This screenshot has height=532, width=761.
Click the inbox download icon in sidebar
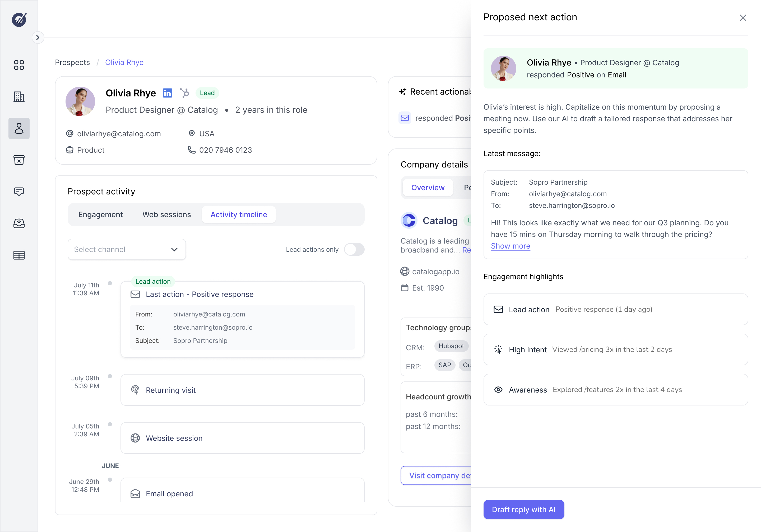(x=19, y=223)
